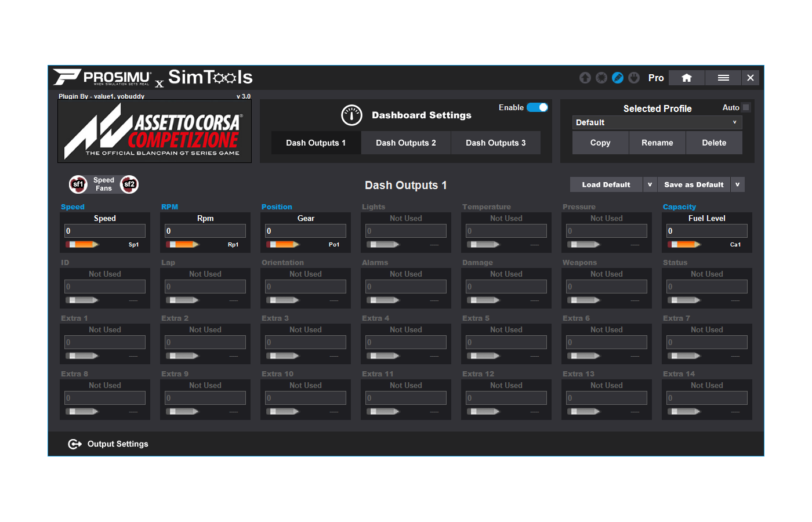The height and width of the screenshot is (522, 812).
Task: Click the blue Capacity category heading
Action: click(679, 207)
